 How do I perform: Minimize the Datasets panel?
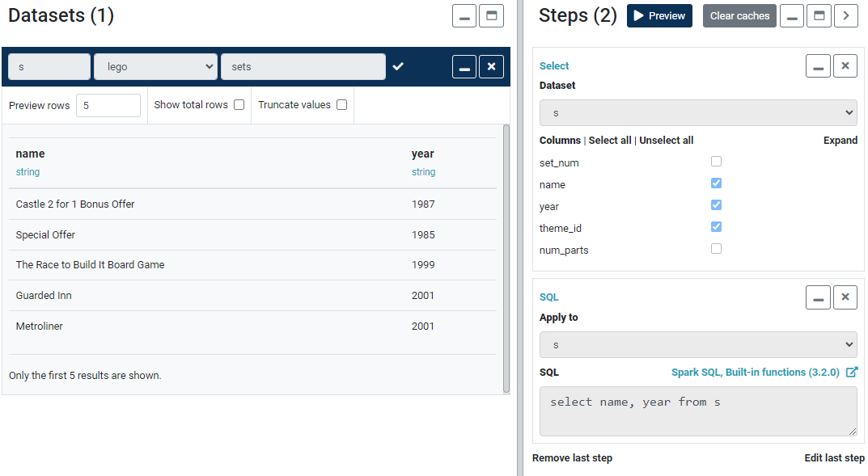(464, 15)
